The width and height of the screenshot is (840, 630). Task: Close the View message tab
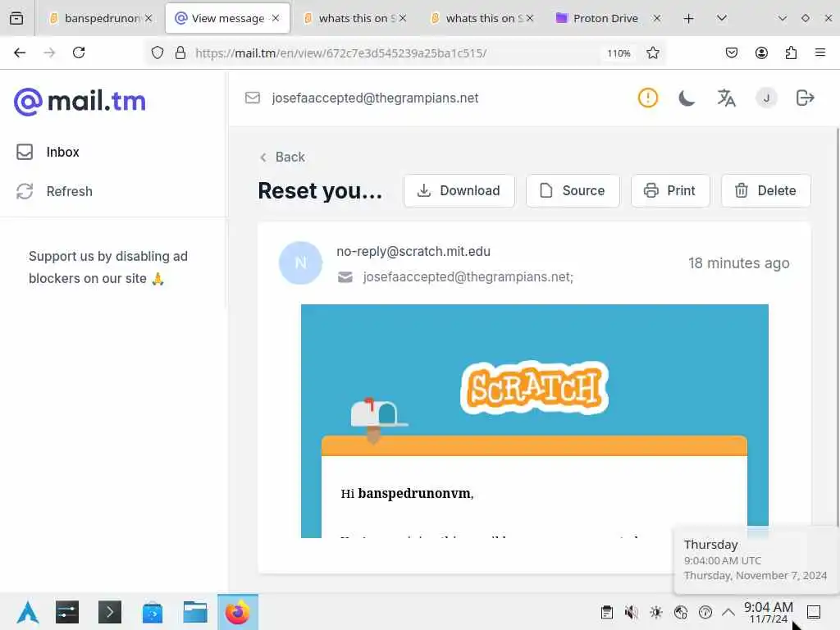(276, 18)
